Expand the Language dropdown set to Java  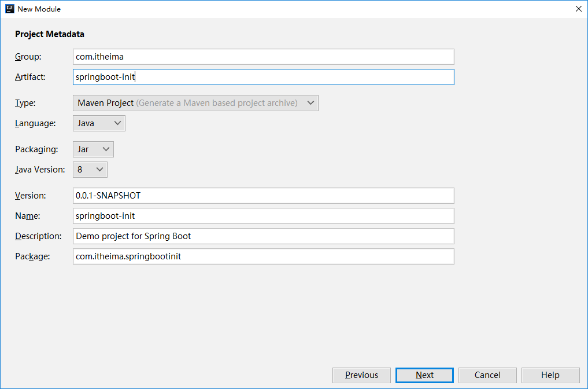pyautogui.click(x=99, y=123)
